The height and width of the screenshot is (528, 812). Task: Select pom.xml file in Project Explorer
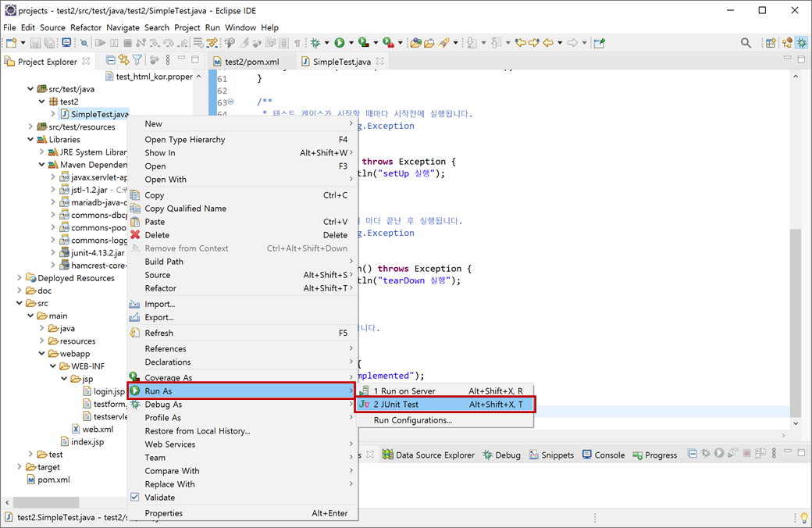(48, 480)
